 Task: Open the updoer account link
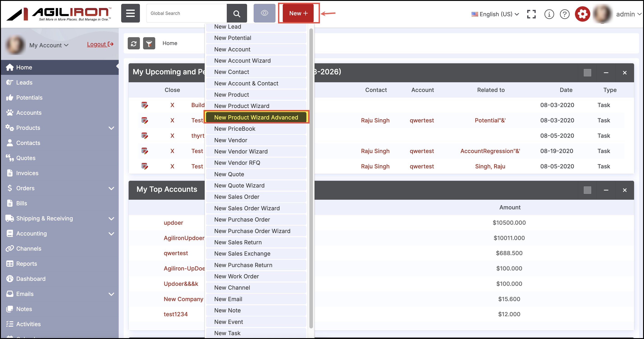point(173,223)
